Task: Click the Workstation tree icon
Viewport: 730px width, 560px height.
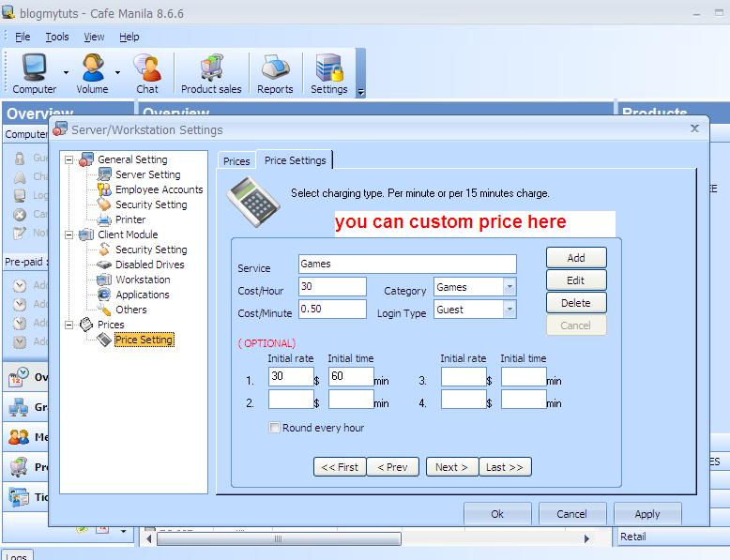Action: (x=104, y=280)
